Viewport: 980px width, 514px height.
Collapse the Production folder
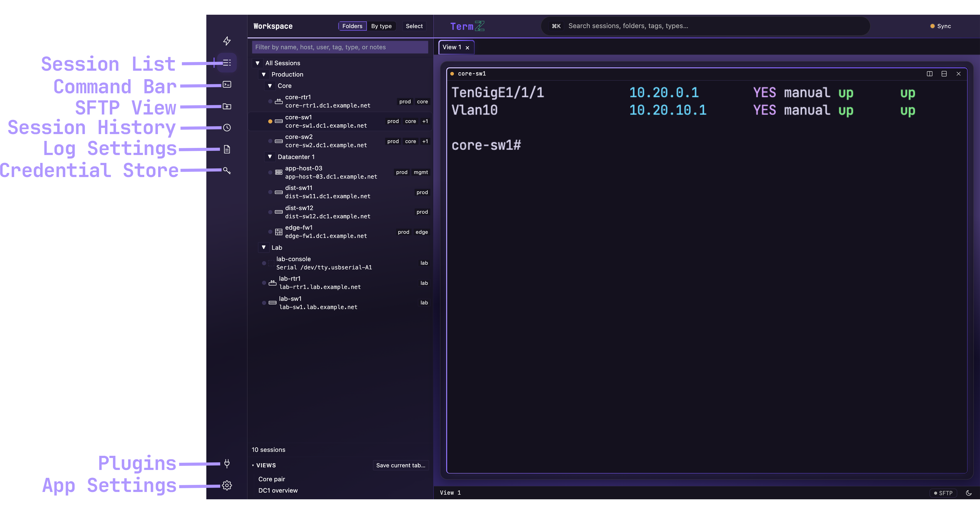pyautogui.click(x=264, y=75)
